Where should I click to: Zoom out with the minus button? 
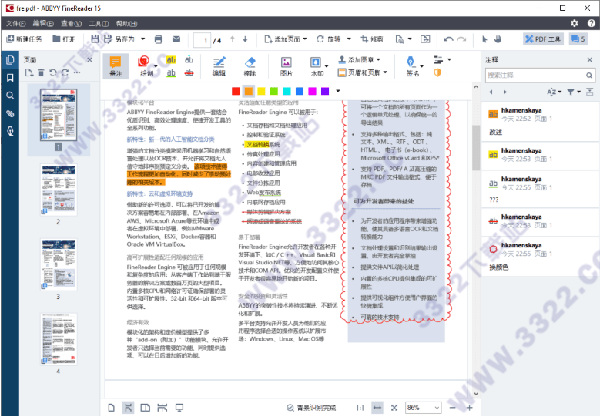tap(452, 408)
